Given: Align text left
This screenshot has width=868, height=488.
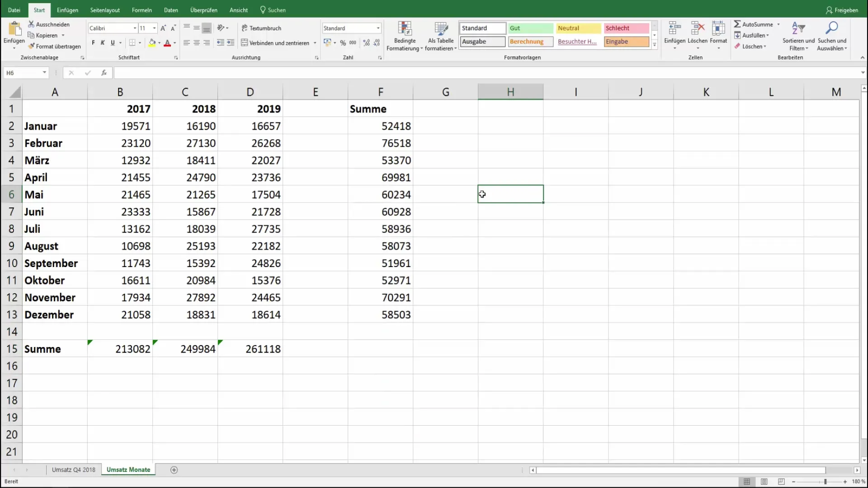Looking at the screenshot, I should click(187, 43).
